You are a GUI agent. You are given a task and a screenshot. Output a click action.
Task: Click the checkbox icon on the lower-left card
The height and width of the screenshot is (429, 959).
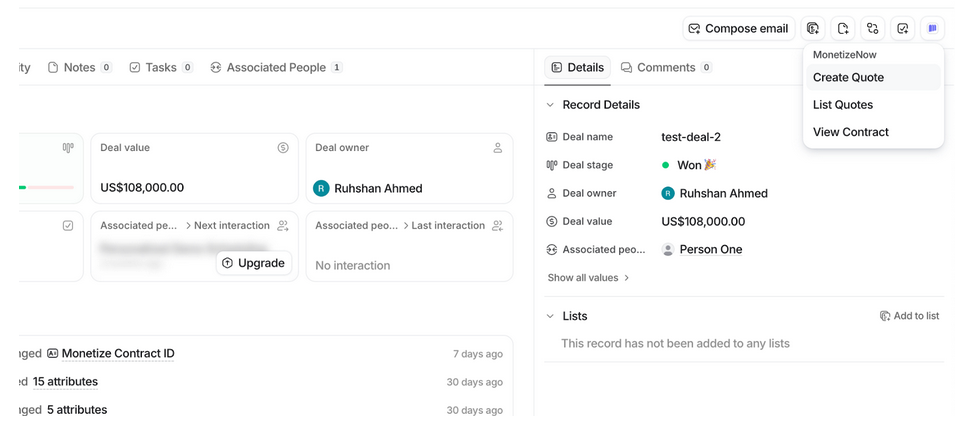point(68,226)
